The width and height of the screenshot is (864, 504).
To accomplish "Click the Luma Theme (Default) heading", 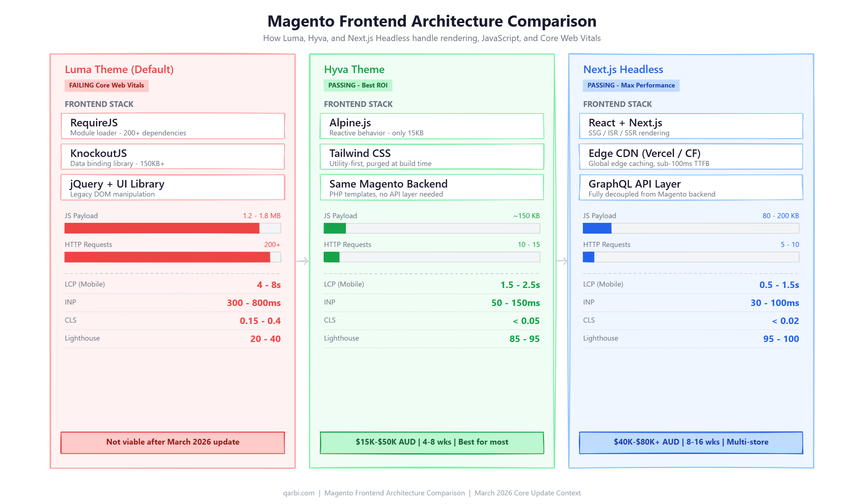I will pyautogui.click(x=119, y=69).
